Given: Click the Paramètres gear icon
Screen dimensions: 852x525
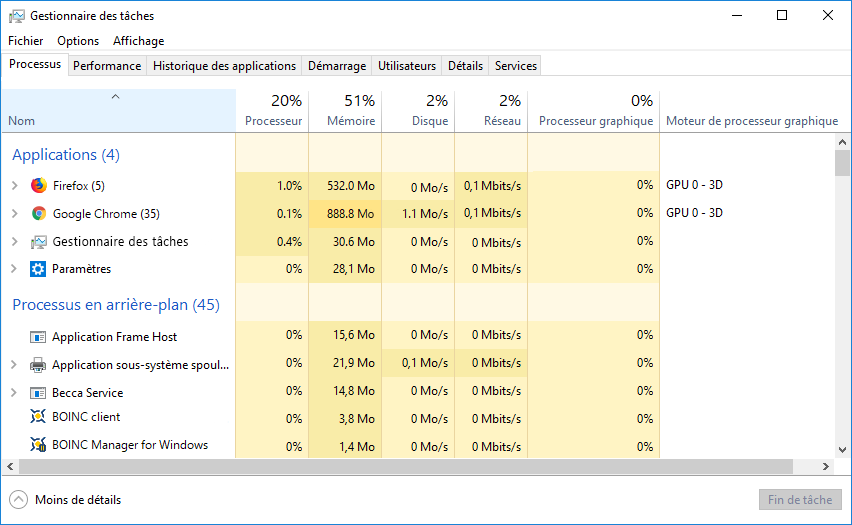Looking at the screenshot, I should click(x=38, y=269).
